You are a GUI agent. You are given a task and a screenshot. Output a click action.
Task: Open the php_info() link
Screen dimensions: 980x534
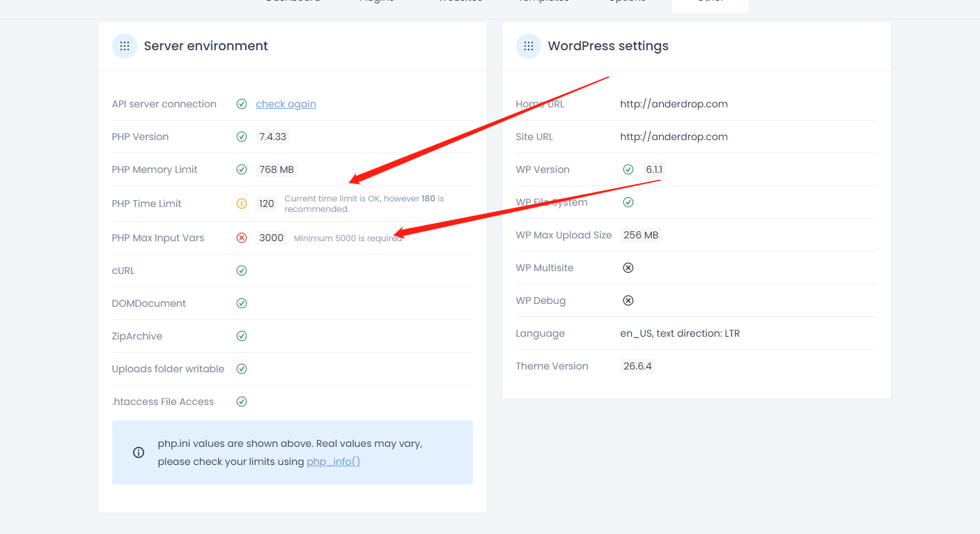[x=334, y=461]
